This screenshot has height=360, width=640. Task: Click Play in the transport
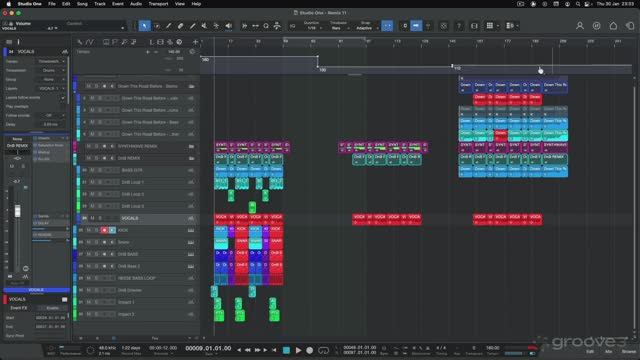[298, 350]
